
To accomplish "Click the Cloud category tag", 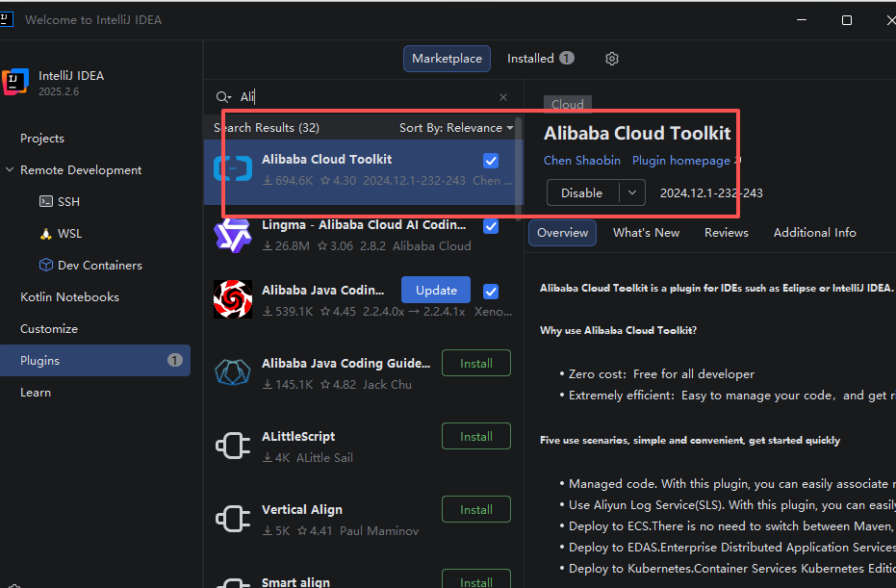I will 568,104.
